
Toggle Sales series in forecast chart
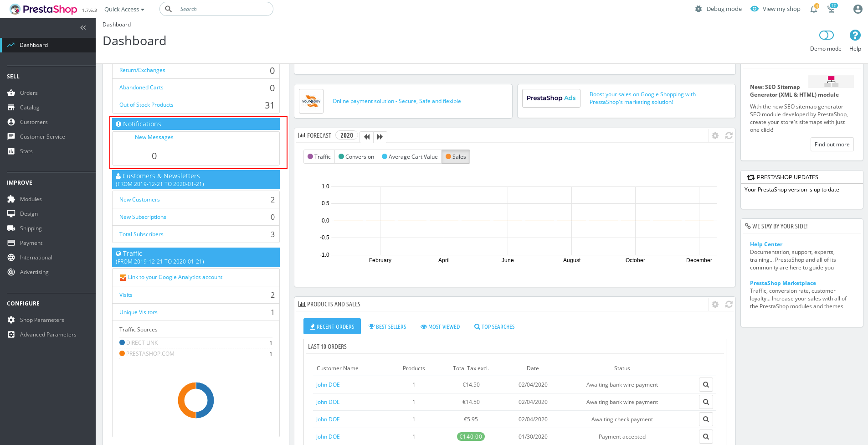pos(456,157)
